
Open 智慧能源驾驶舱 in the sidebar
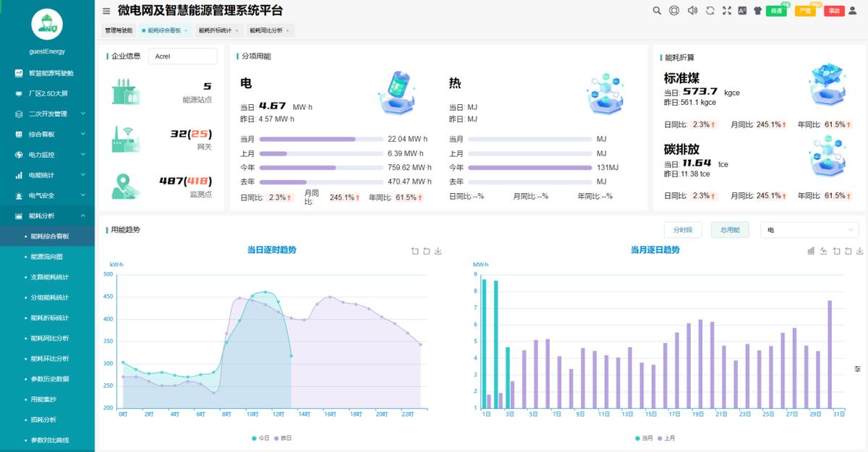47,73
